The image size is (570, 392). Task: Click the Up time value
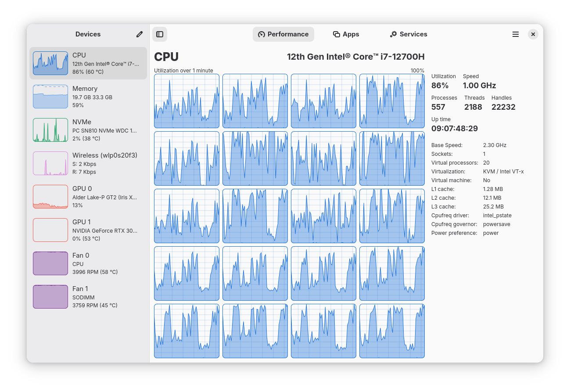click(454, 129)
